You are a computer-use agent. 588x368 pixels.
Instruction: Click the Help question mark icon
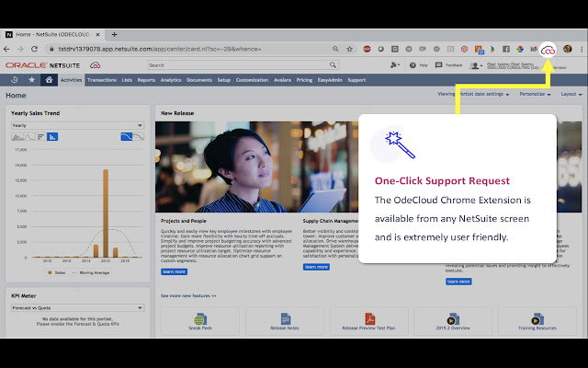click(x=413, y=65)
